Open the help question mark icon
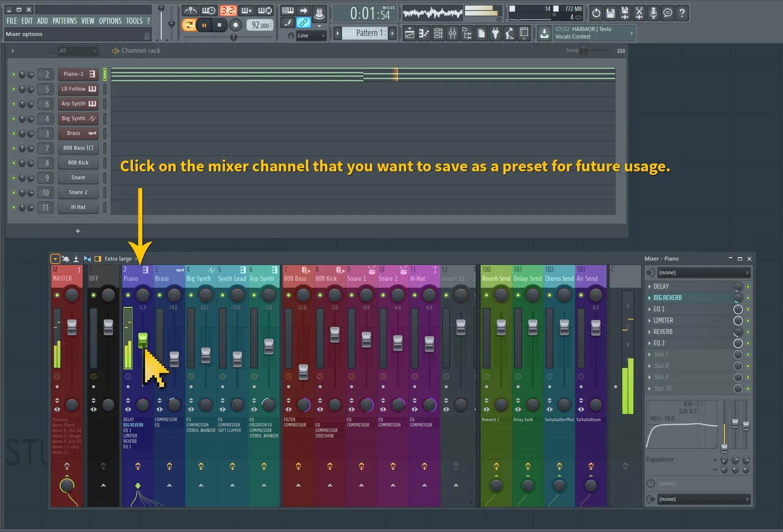 pyautogui.click(x=682, y=13)
